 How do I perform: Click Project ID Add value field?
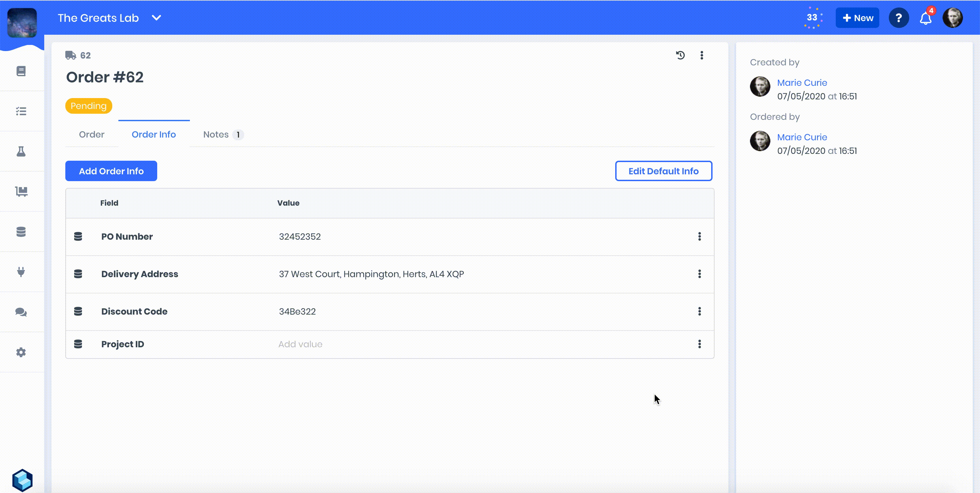(300, 344)
